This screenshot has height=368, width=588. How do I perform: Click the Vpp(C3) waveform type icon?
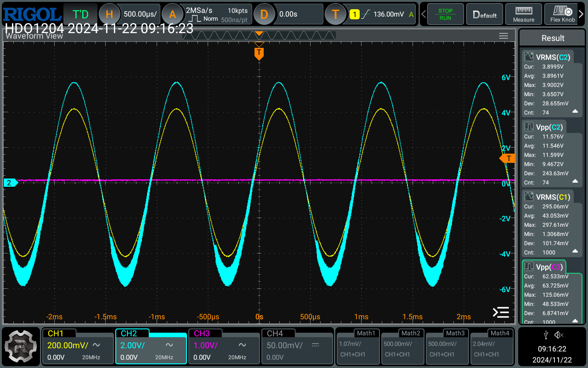(x=529, y=267)
